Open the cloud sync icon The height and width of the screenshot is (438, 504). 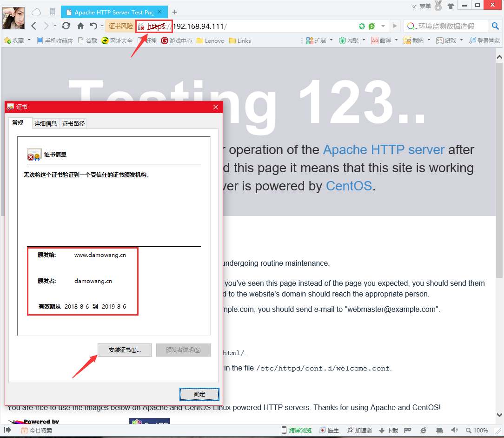click(x=36, y=12)
